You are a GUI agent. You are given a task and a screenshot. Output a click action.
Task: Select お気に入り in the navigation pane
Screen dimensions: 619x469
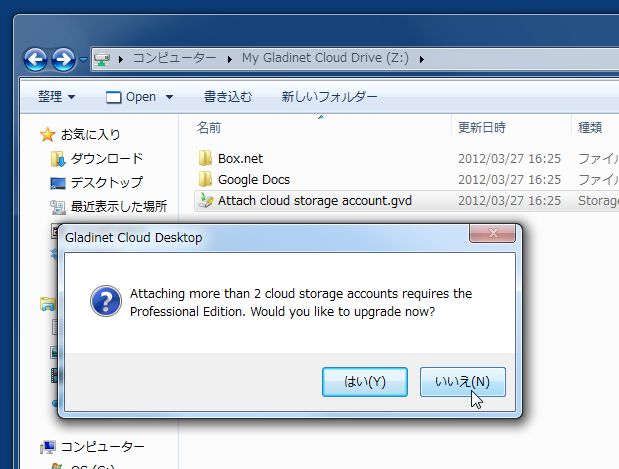tap(91, 135)
